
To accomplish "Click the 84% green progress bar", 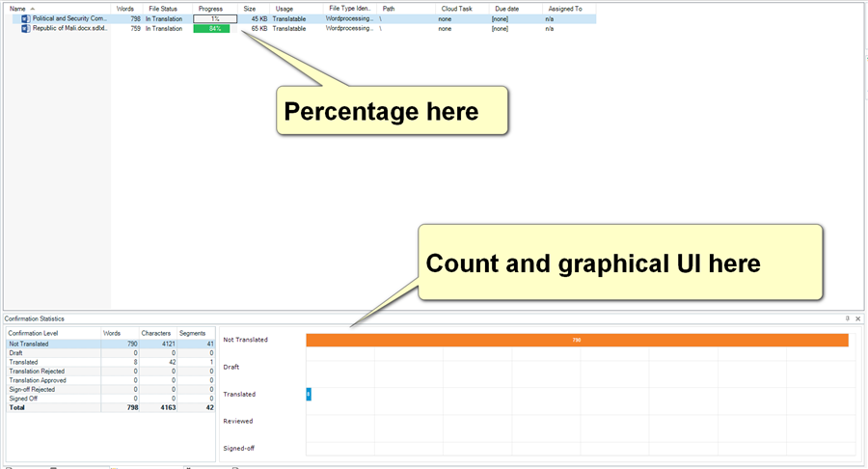I will 211,28.
